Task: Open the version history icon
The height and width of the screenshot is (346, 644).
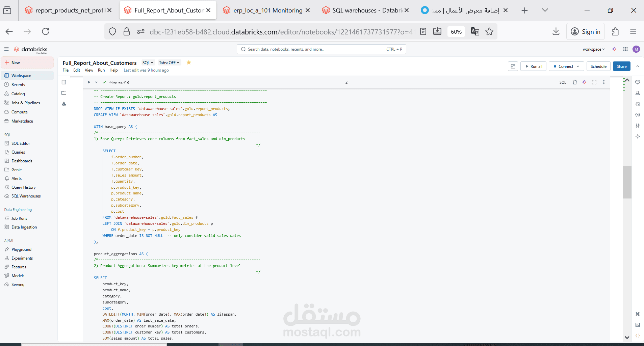Action: click(x=638, y=104)
